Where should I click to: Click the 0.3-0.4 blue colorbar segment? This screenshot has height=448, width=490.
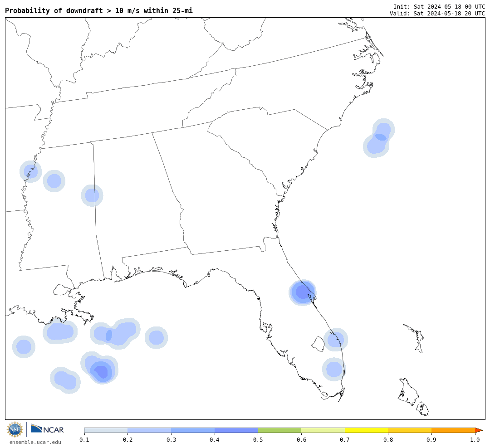193,430
